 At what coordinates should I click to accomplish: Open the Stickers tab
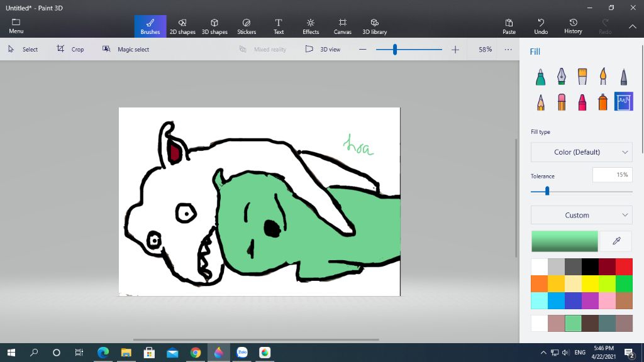[x=247, y=26]
